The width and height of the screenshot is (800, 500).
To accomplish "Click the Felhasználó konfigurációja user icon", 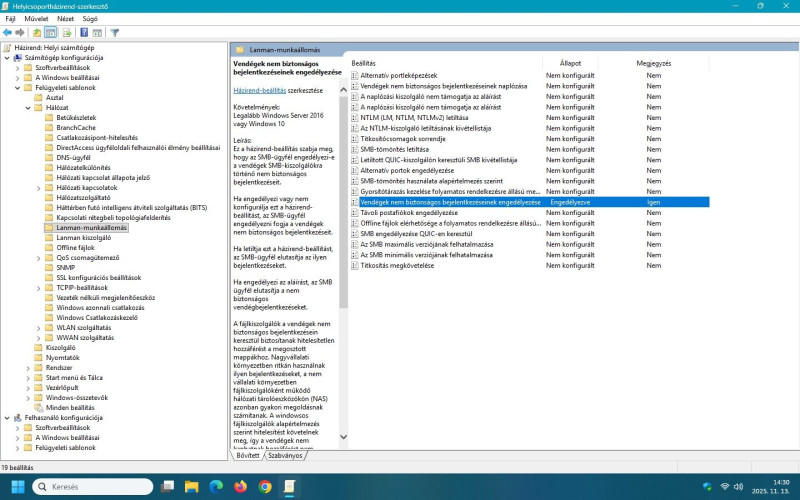I will pyautogui.click(x=17, y=417).
